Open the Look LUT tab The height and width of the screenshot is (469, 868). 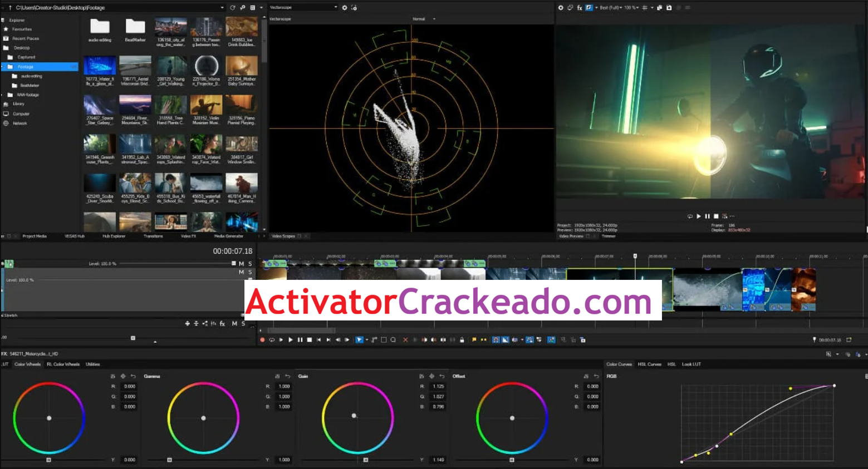[x=692, y=364]
